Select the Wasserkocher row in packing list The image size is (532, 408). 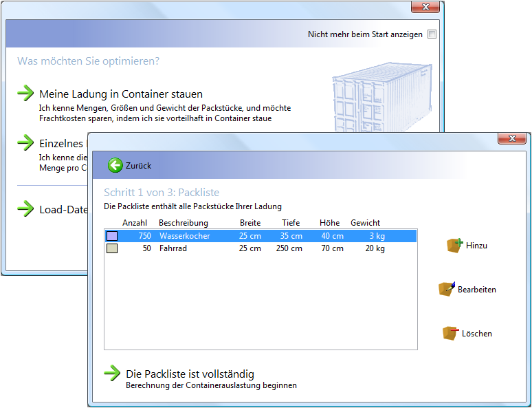click(x=261, y=236)
